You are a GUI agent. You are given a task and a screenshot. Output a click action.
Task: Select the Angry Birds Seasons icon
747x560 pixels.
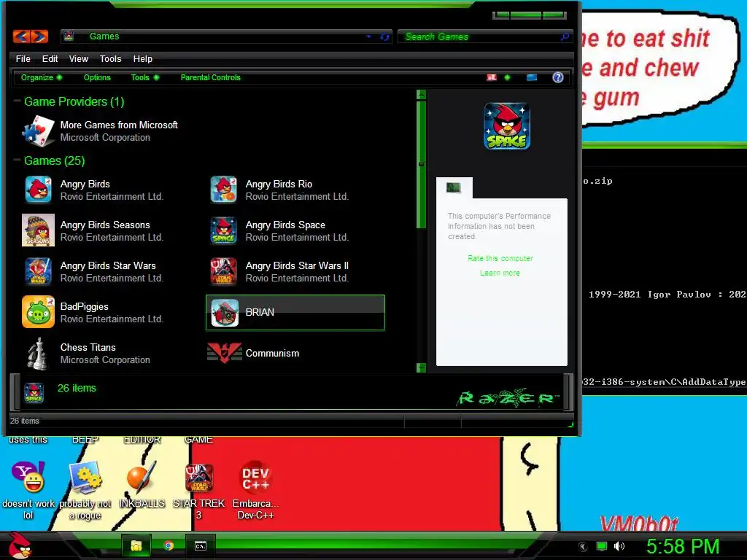coord(38,230)
